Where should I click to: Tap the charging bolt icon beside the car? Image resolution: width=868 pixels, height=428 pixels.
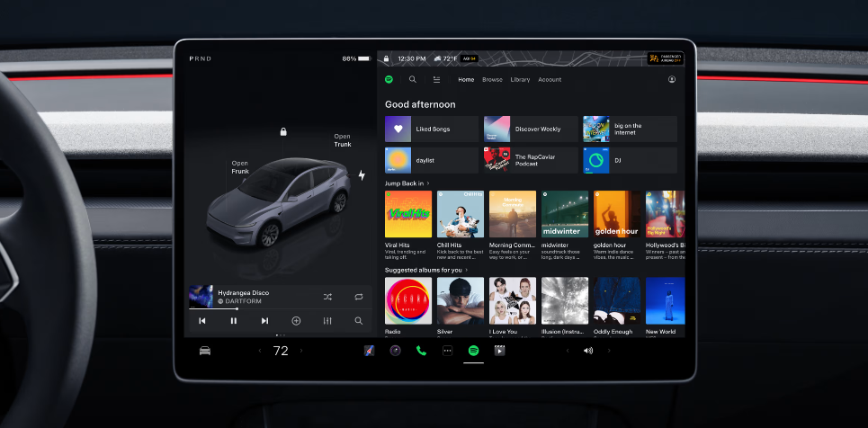362,175
